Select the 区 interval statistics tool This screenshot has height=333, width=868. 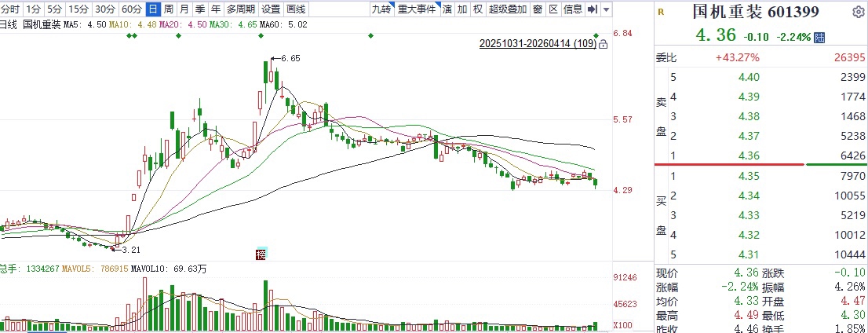pyautogui.click(x=553, y=9)
